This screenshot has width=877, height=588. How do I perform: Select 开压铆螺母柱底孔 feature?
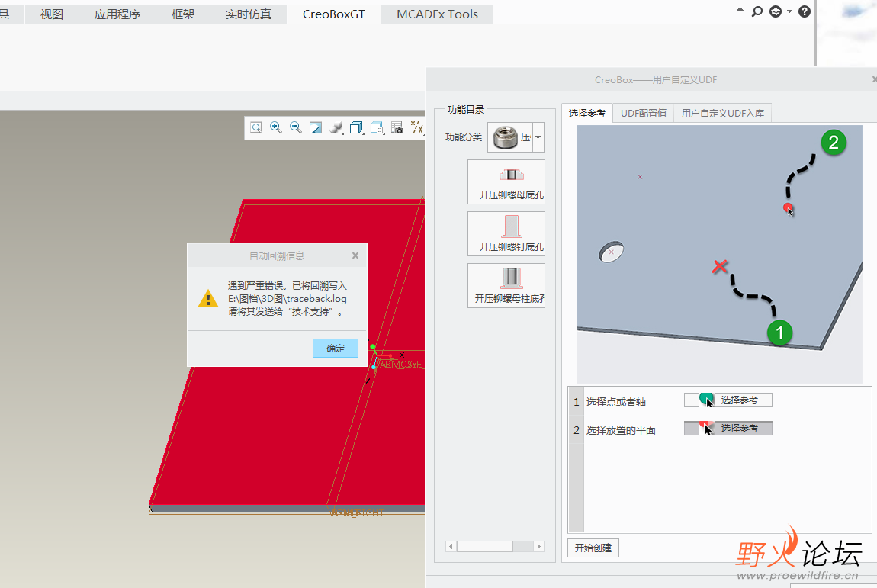(x=506, y=285)
